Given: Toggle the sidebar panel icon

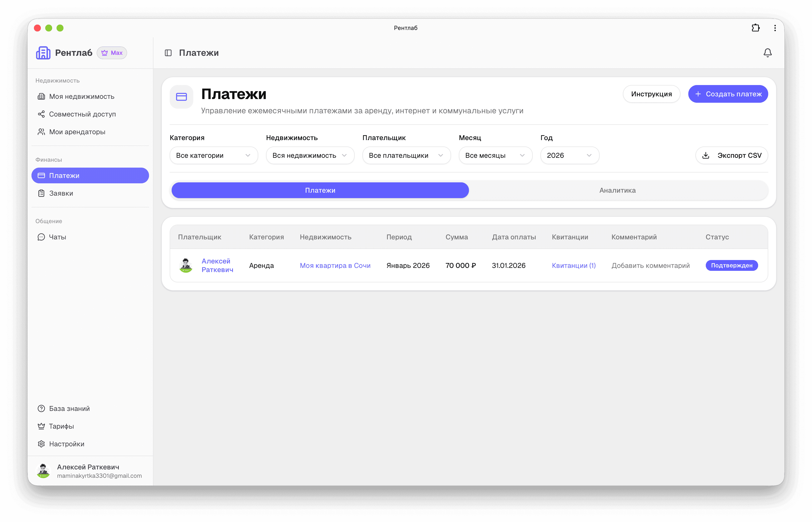Looking at the screenshot, I should click(x=168, y=53).
